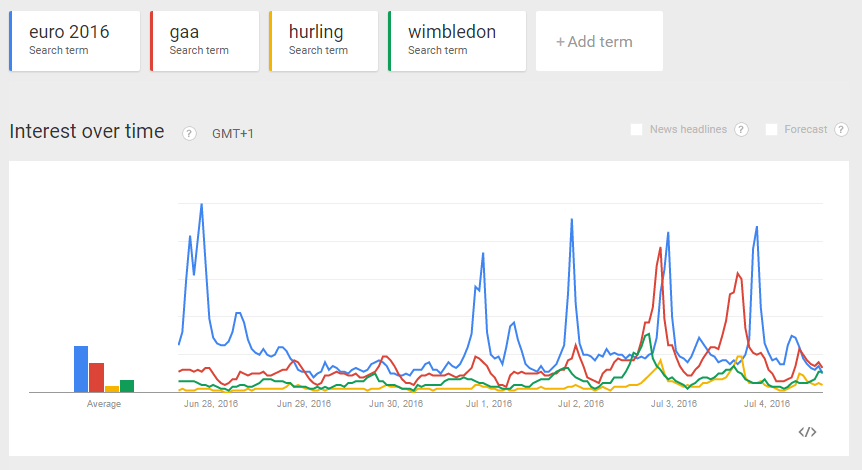Click the red gaa average bar

pyautogui.click(x=96, y=377)
